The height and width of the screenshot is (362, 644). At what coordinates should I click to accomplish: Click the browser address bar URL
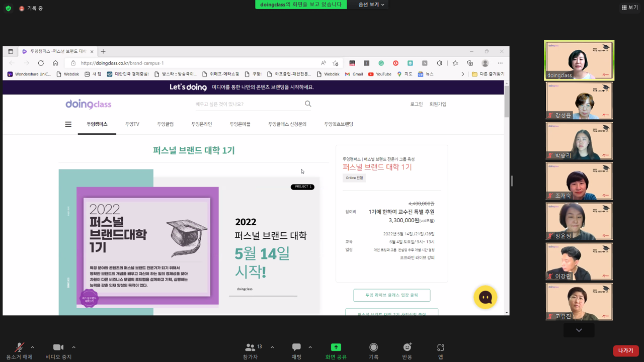pyautogui.click(x=122, y=63)
